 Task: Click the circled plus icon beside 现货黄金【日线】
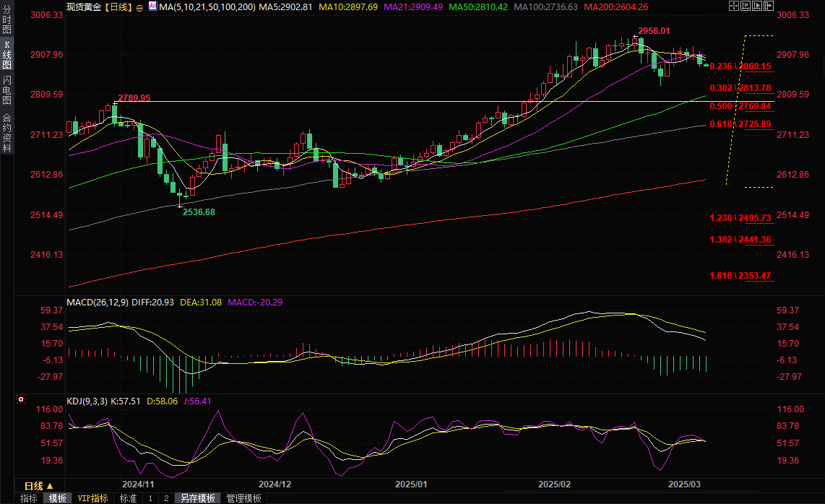coord(139,6)
